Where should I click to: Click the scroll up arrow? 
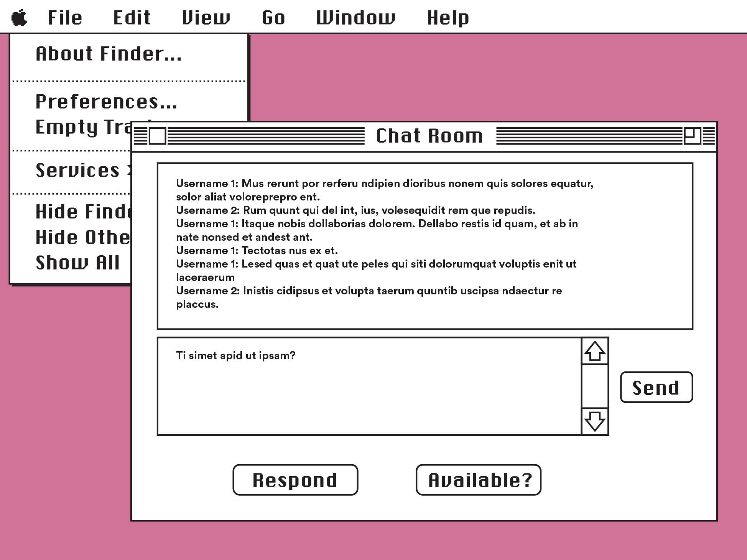pyautogui.click(x=595, y=351)
